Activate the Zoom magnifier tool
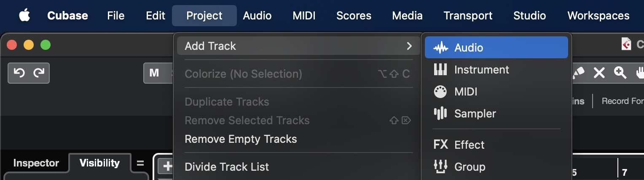Screen dimensions: 644x180 pyautogui.click(x=620, y=73)
